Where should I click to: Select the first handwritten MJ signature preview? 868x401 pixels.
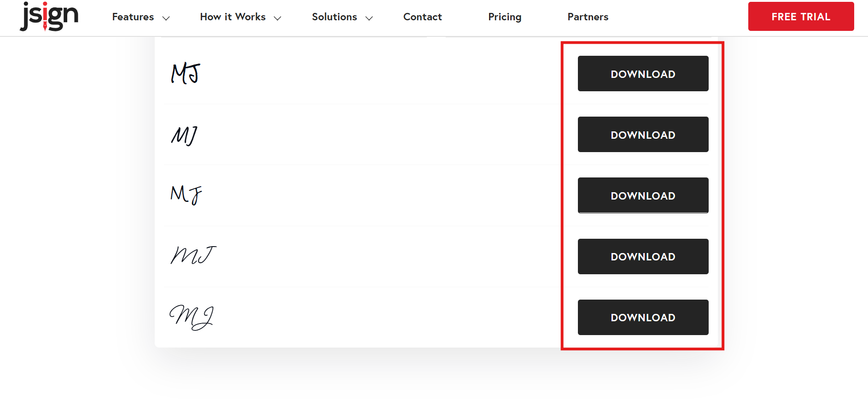point(186,74)
